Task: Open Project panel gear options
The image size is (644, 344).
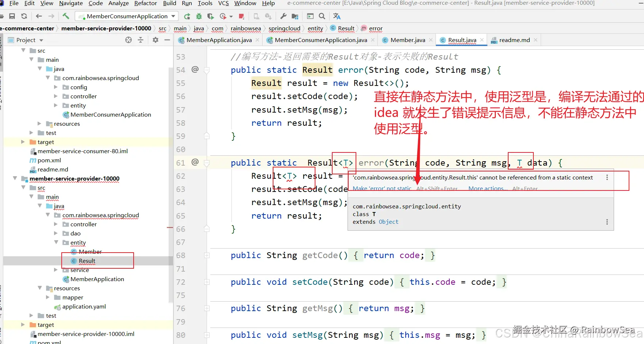Action: tap(156, 40)
